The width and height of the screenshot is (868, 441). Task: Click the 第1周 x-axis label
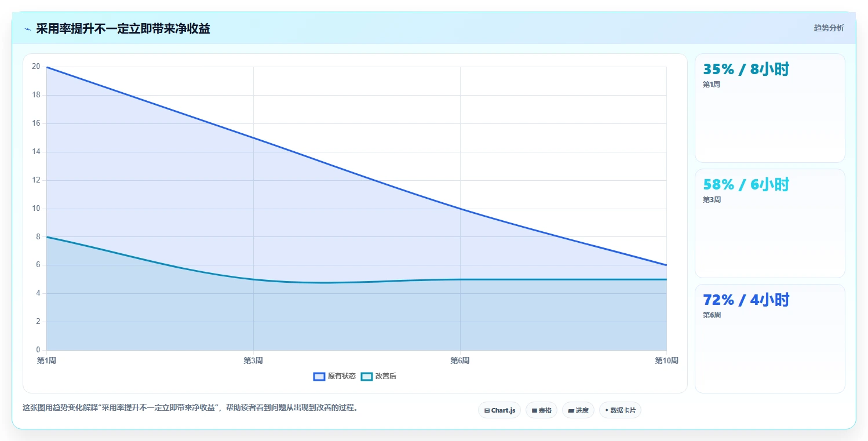[x=46, y=360]
